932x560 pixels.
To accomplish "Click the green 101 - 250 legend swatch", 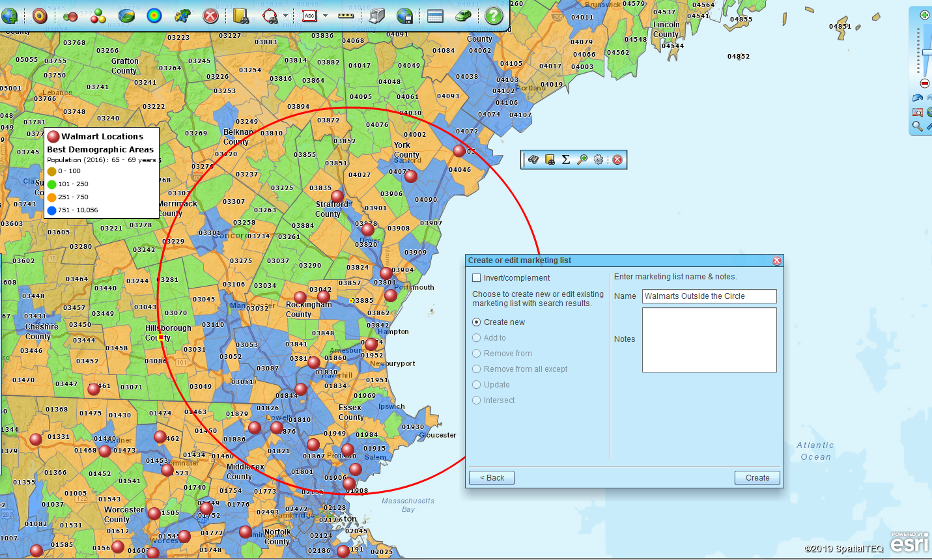I will pyautogui.click(x=51, y=184).
